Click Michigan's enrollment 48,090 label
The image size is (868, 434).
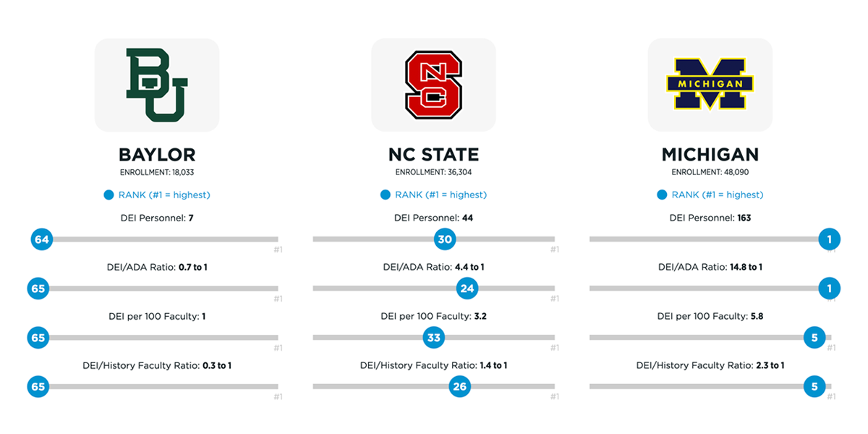point(710,172)
